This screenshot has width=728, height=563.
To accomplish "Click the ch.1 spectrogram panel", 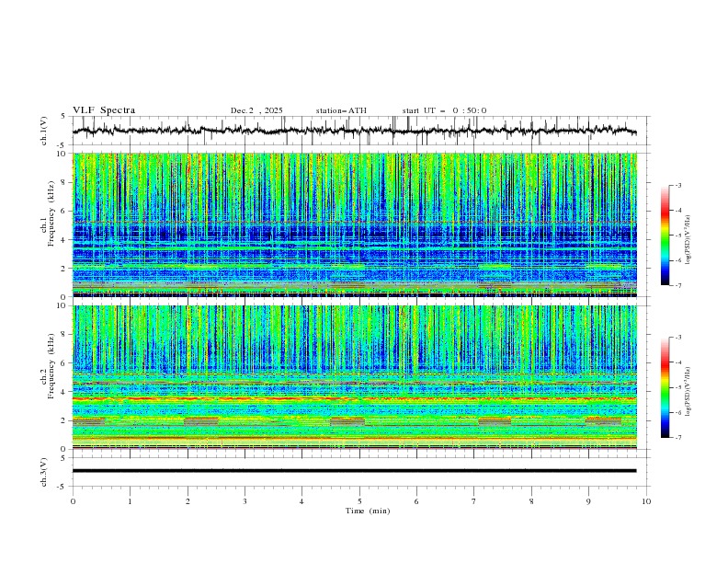I will pos(354,224).
